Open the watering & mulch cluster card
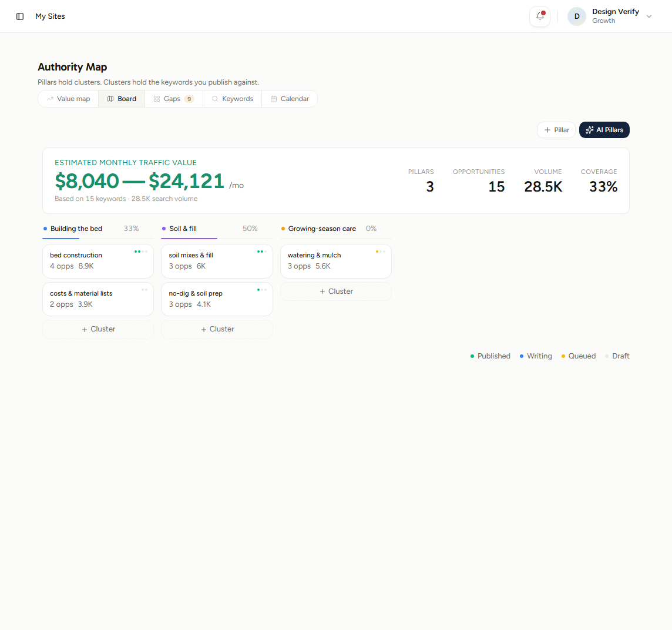 click(335, 261)
